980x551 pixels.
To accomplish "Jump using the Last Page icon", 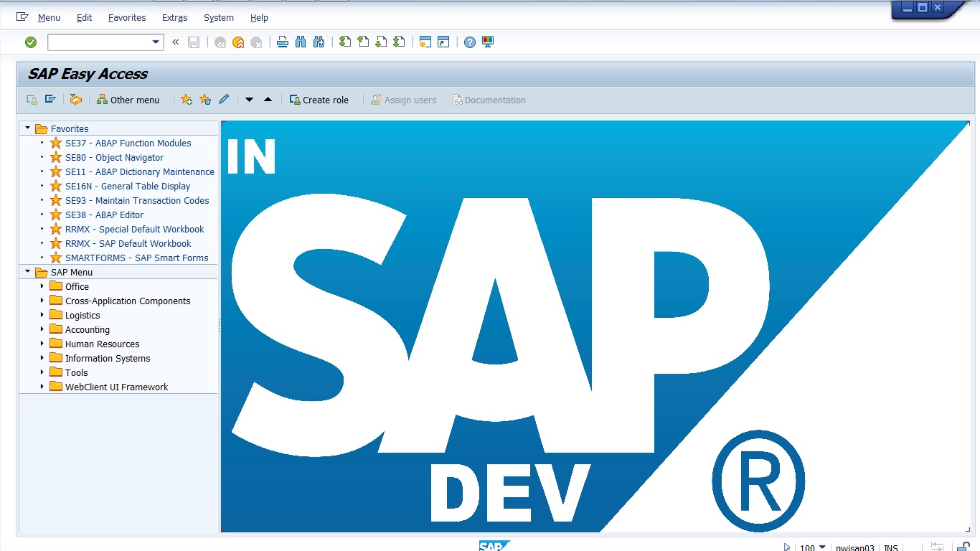I will (399, 42).
